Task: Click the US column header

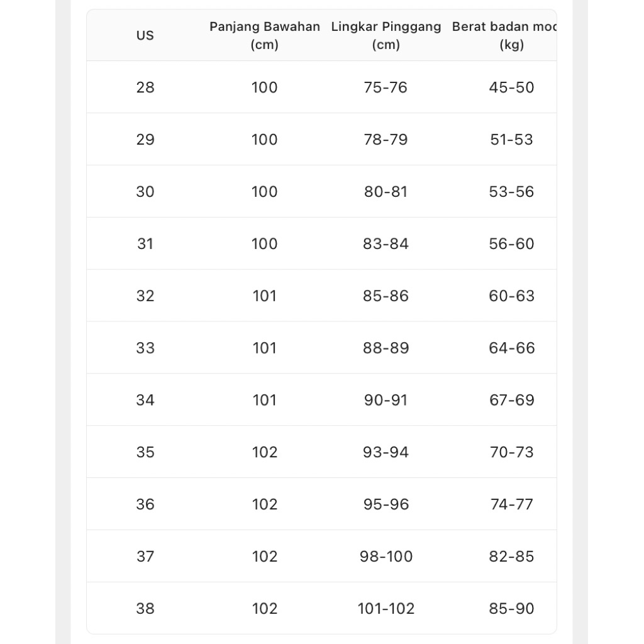Action: (145, 35)
